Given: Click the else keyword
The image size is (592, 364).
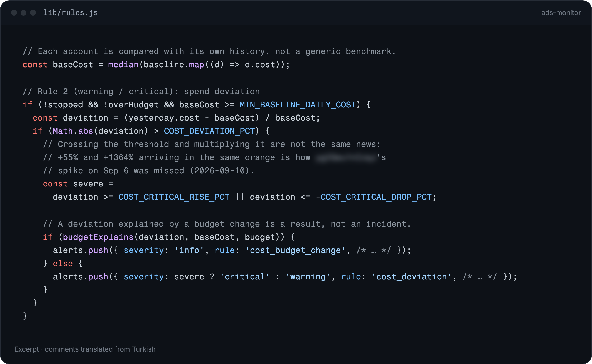Looking at the screenshot, I should point(63,264).
